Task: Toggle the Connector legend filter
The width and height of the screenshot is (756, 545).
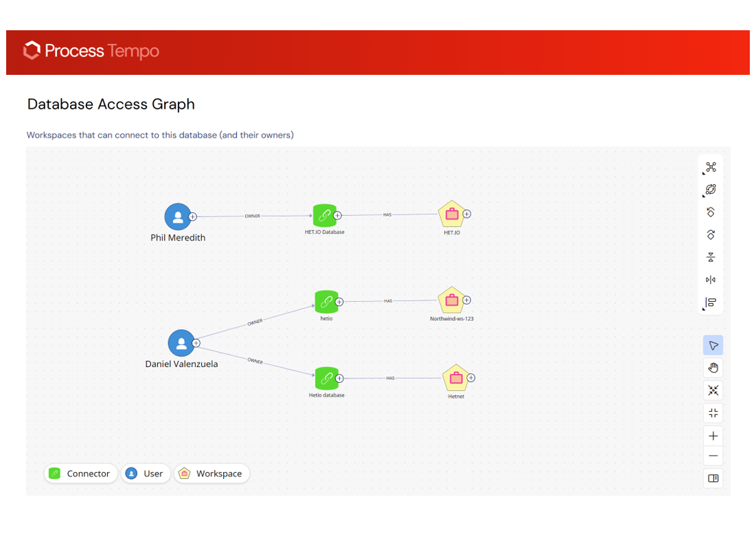Action: [x=80, y=474]
